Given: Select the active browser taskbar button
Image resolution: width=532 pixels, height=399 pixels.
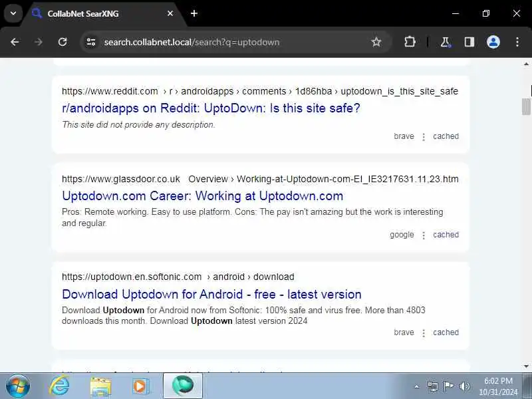Looking at the screenshot, I should pos(183,386).
